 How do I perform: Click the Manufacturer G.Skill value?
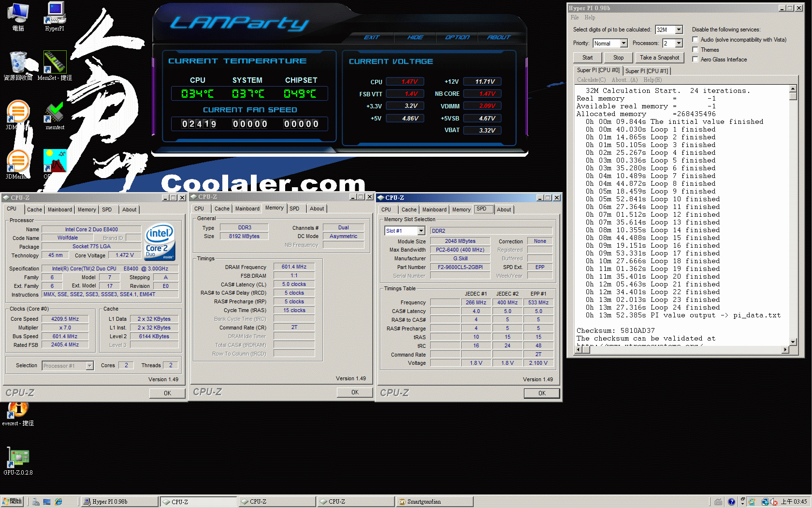click(460, 258)
